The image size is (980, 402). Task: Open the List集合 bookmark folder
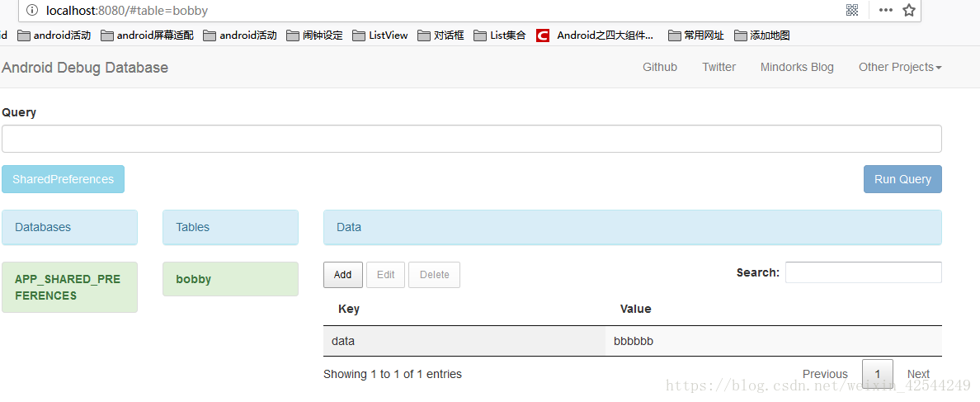500,35
